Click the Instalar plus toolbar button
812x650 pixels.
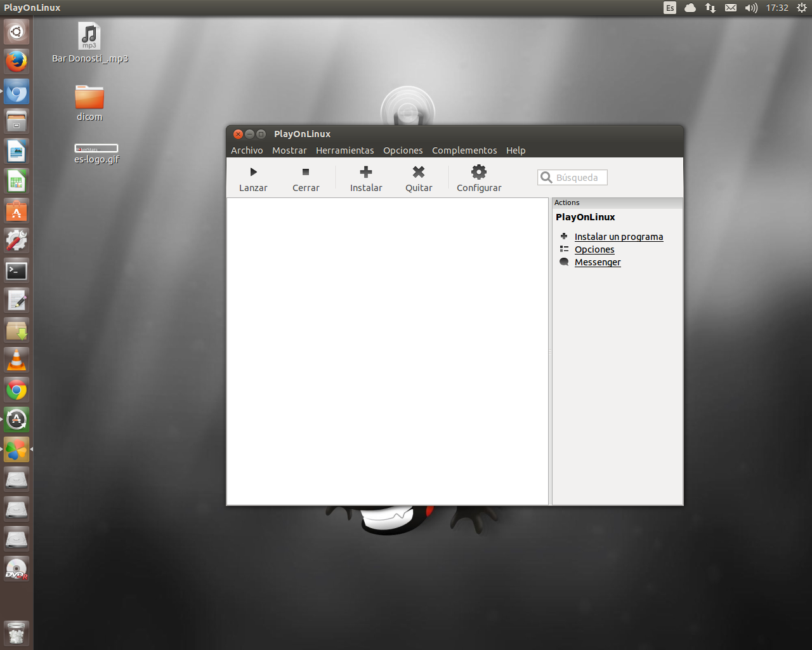366,178
